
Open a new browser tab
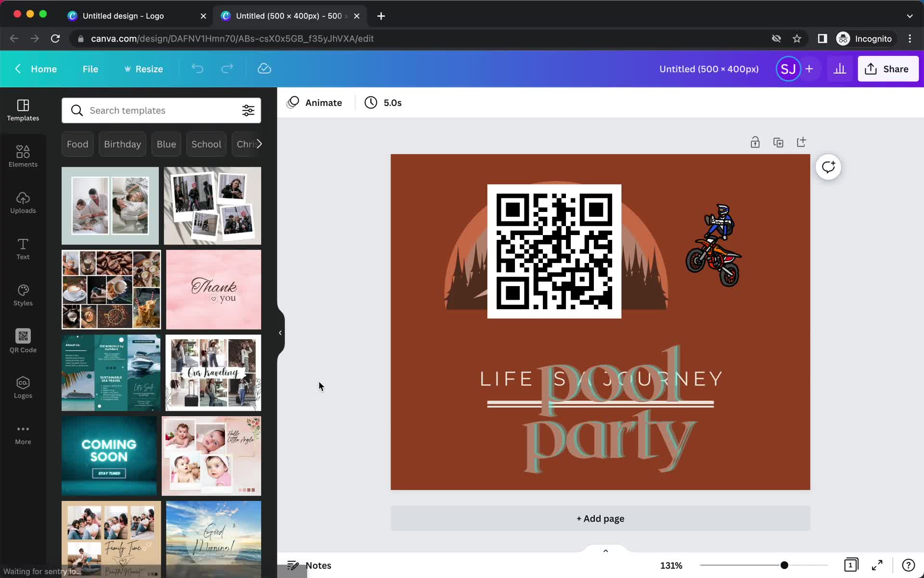[x=381, y=16]
